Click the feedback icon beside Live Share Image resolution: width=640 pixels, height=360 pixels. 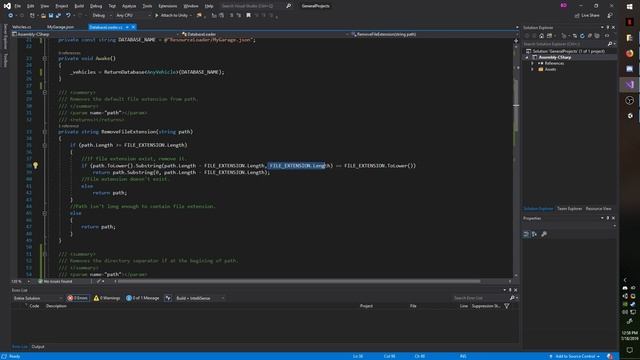point(610,16)
